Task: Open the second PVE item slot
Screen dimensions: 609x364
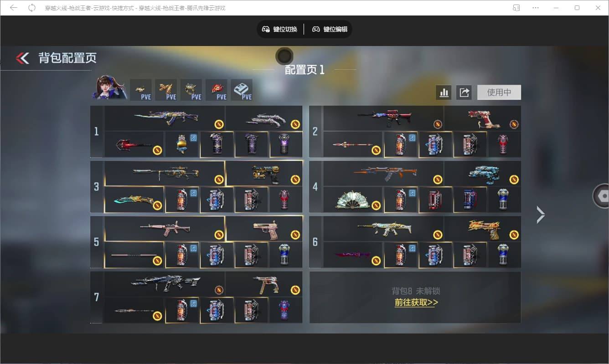Action: point(166,90)
